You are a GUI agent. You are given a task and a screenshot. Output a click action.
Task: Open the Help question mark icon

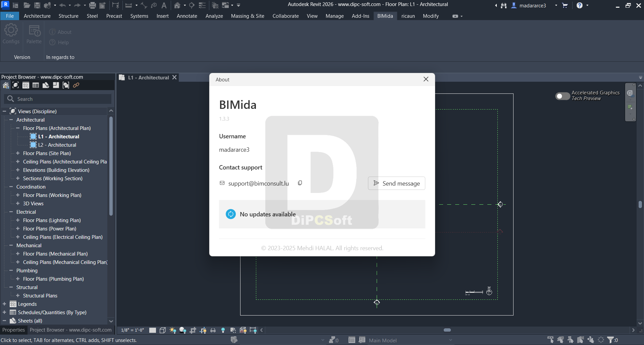click(x=580, y=5)
